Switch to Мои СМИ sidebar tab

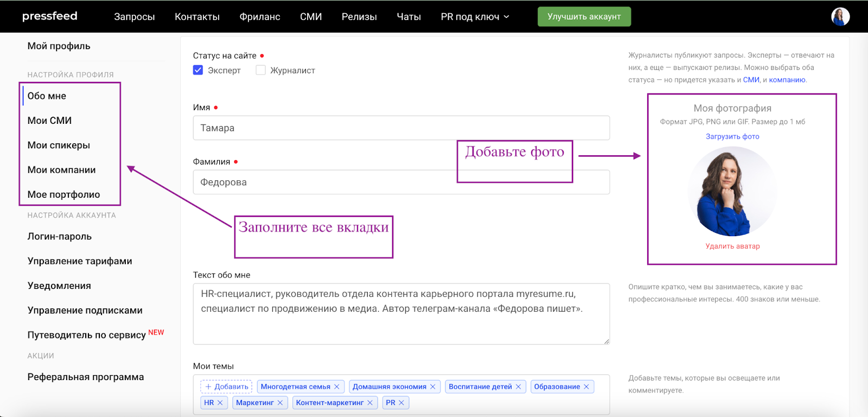[x=49, y=121]
